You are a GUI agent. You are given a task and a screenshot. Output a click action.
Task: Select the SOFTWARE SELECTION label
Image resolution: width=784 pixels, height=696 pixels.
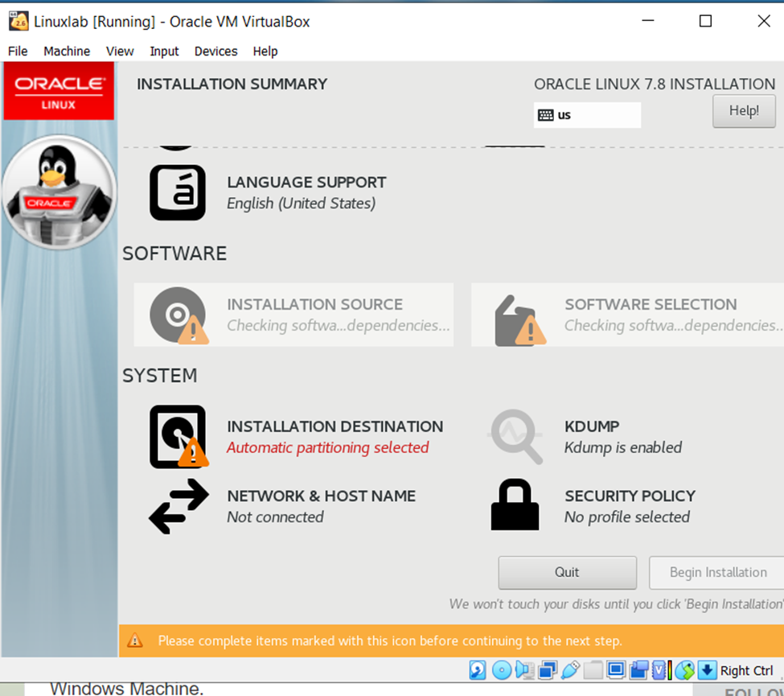point(651,304)
